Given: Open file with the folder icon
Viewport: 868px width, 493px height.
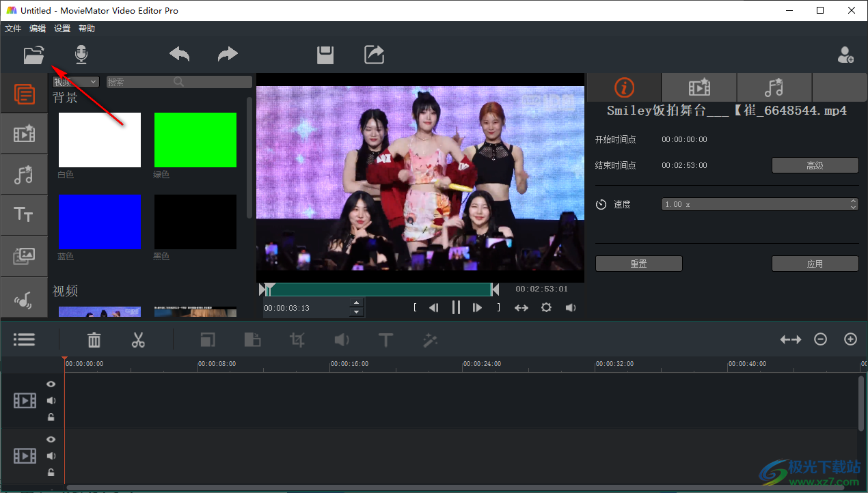Looking at the screenshot, I should click(33, 55).
